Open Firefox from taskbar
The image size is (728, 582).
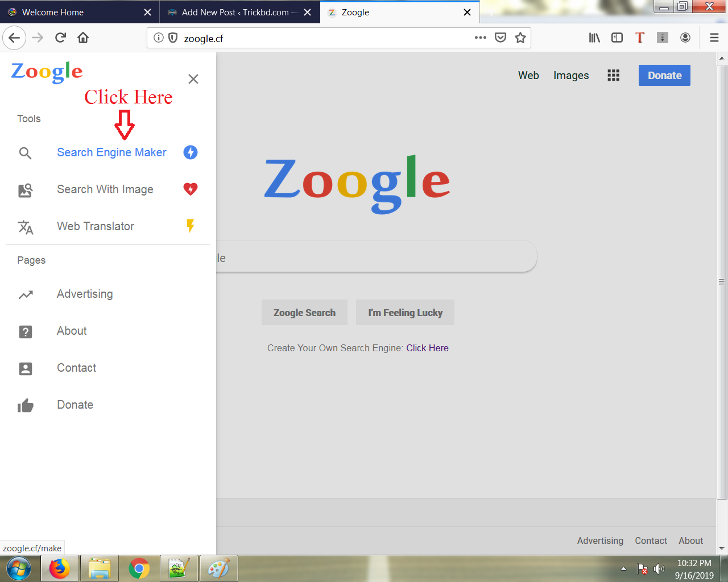pyautogui.click(x=59, y=569)
